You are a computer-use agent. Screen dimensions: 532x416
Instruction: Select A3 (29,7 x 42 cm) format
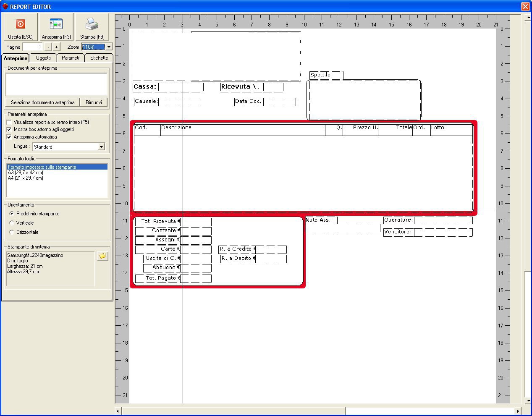(26, 173)
